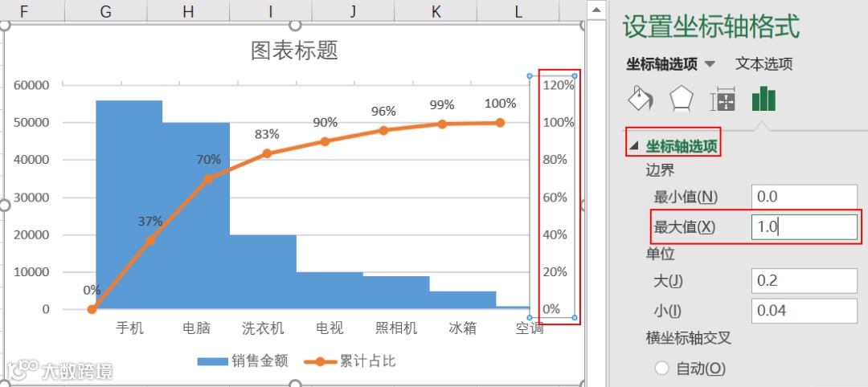The image size is (868, 387).
Task: Select the 自动(O) radio button
Action: click(661, 368)
